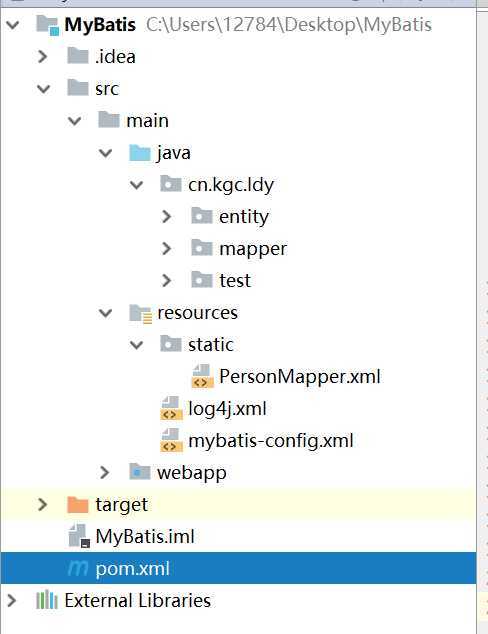Collapse the static folder
The width and height of the screenshot is (488, 634).
(x=136, y=344)
